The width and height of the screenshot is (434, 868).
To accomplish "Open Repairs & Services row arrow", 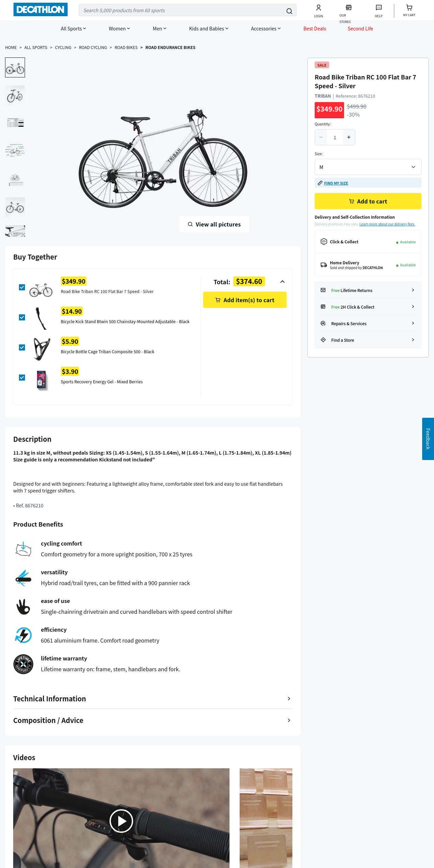I will (413, 323).
